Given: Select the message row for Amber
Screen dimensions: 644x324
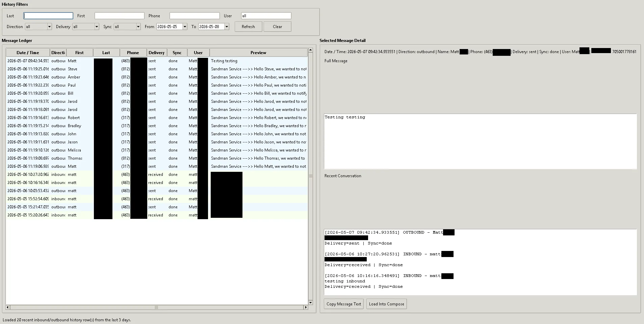Looking at the screenshot, I should tap(157, 77).
